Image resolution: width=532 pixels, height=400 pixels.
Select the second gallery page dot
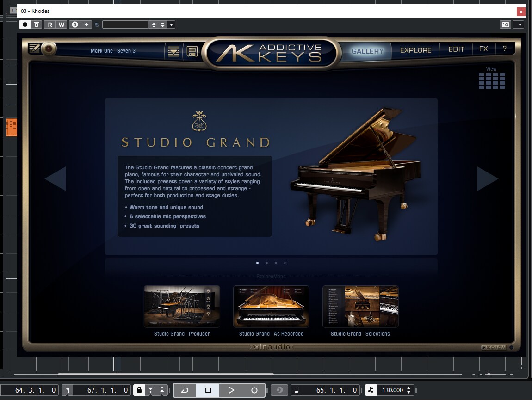[266, 263]
